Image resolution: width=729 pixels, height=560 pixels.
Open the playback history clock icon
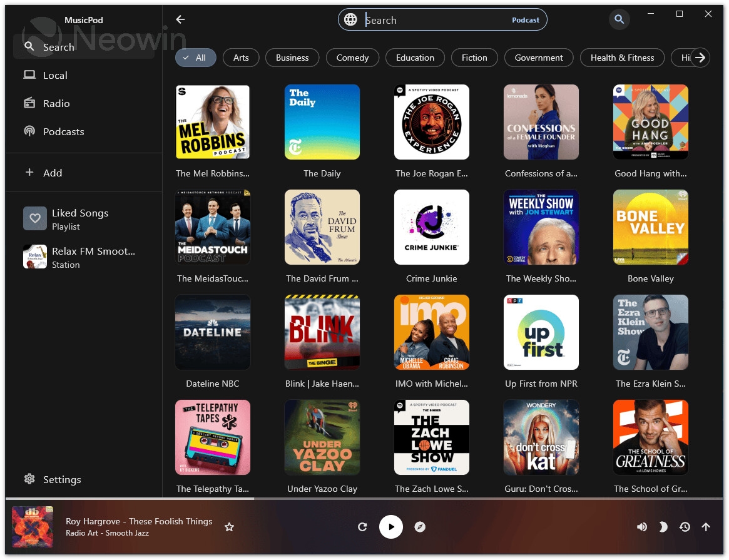(685, 527)
